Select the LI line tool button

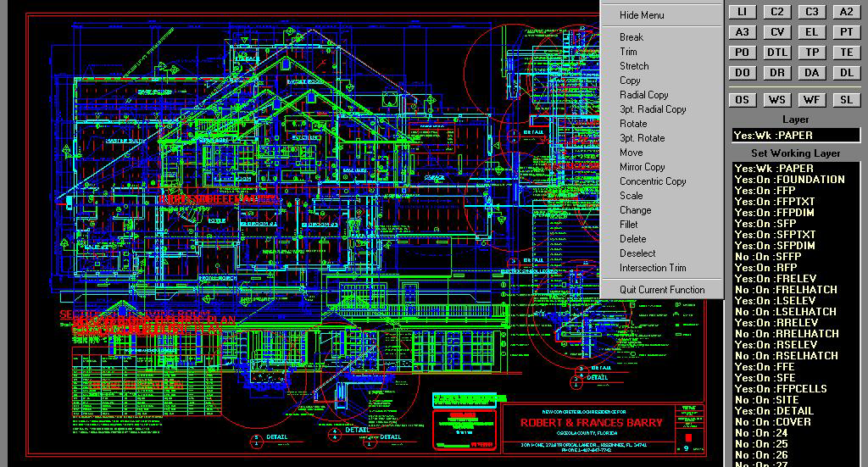click(743, 12)
